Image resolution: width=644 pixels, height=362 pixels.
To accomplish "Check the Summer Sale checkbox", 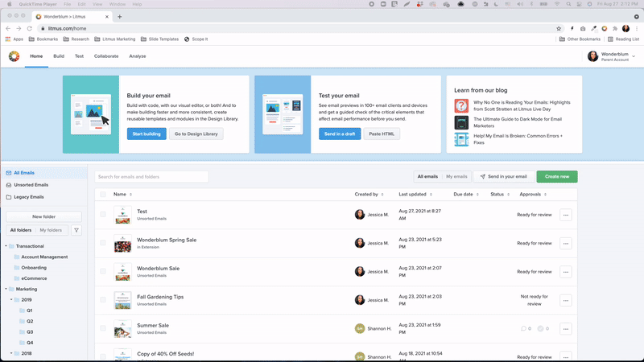I will 103,328.
